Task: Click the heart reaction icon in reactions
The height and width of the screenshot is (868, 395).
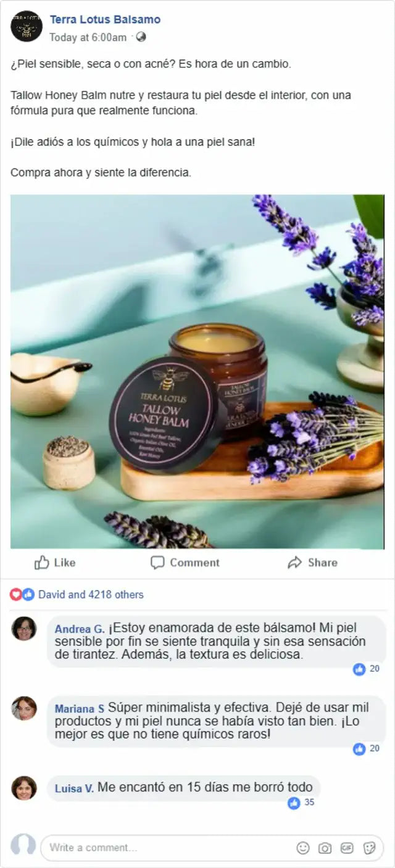Action: [x=16, y=595]
